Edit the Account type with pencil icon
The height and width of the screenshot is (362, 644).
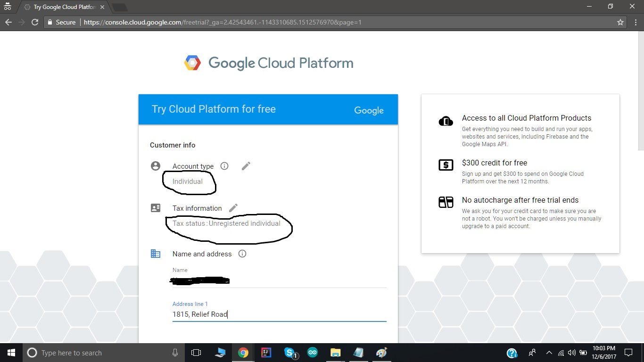pyautogui.click(x=246, y=166)
